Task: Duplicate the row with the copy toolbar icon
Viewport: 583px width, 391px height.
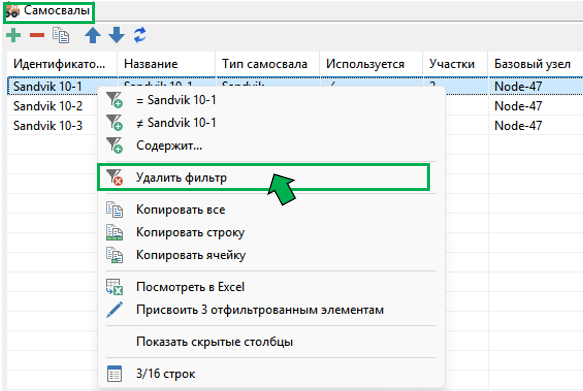Action: [x=61, y=35]
